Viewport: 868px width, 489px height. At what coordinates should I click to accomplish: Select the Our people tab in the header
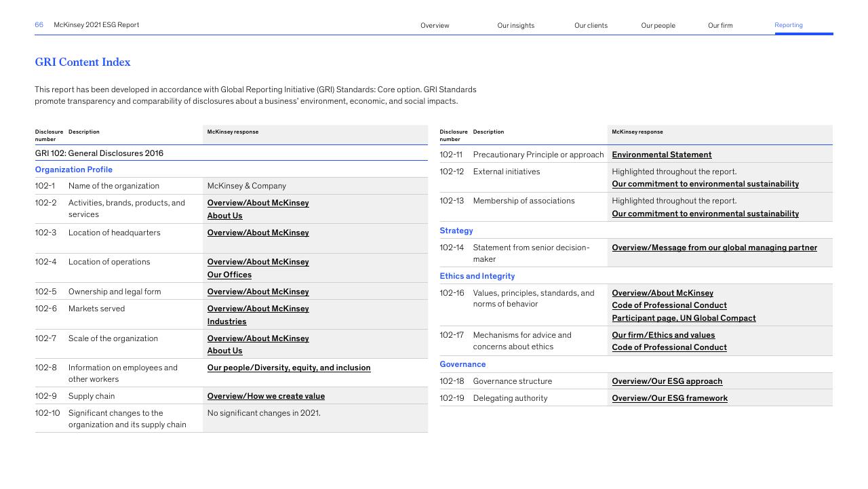click(658, 26)
